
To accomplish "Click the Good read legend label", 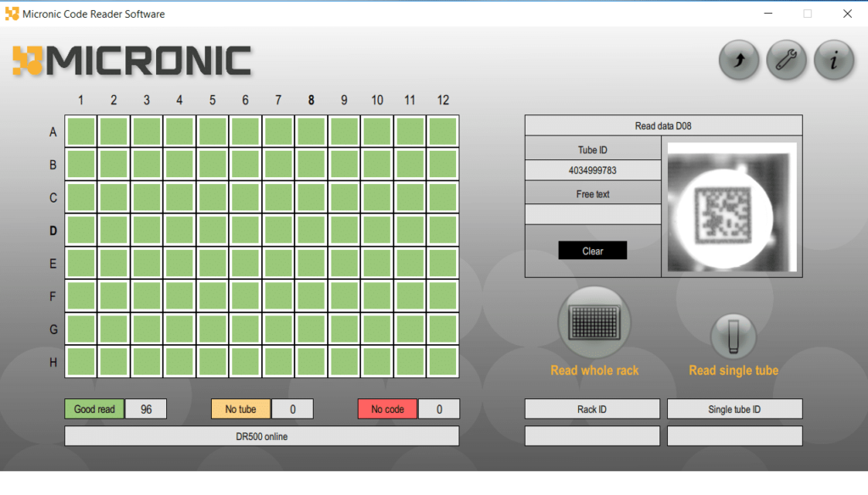I will [x=95, y=409].
